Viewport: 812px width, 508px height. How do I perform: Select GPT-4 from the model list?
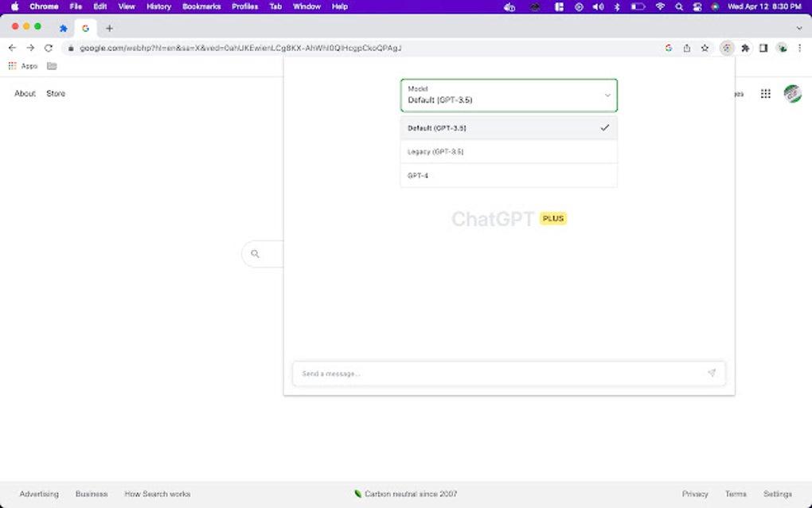point(509,175)
